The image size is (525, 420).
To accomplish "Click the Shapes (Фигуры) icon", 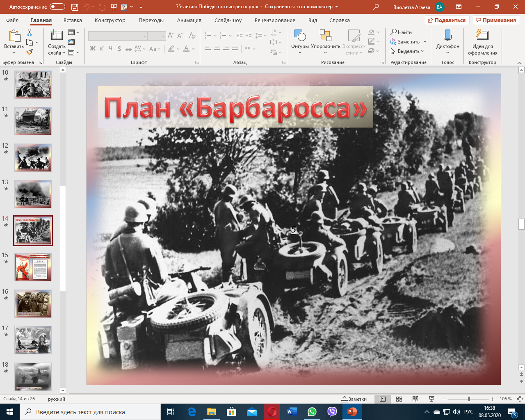I will click(300, 36).
